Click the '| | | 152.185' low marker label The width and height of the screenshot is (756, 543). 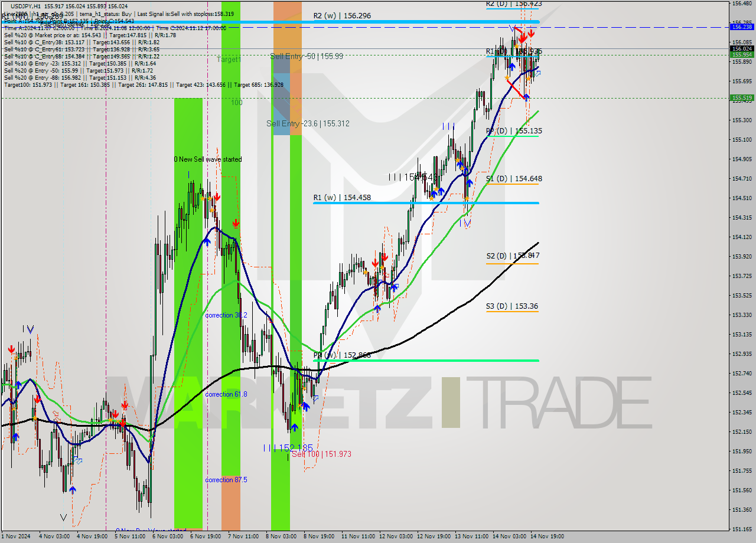pyautogui.click(x=288, y=448)
